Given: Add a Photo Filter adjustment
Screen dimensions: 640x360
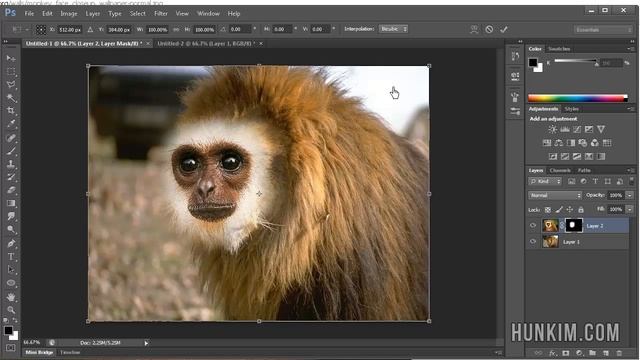Looking at the screenshot, I should (582, 143).
